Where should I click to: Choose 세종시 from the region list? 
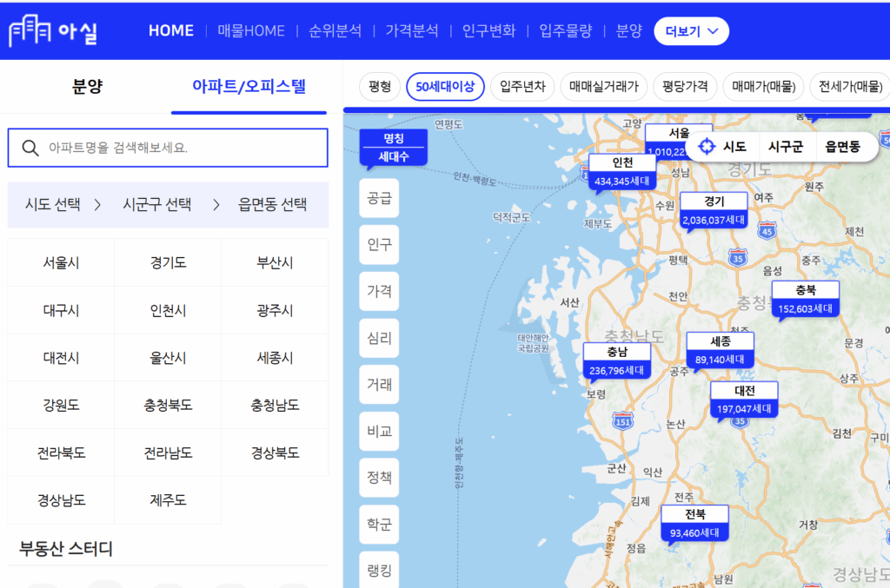pos(274,356)
